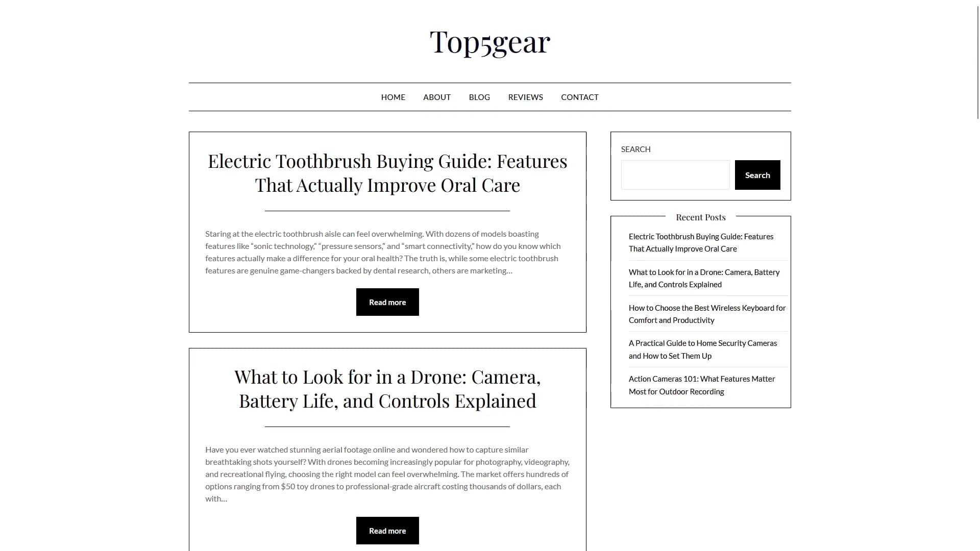Open the Top5gear site title

(489, 42)
